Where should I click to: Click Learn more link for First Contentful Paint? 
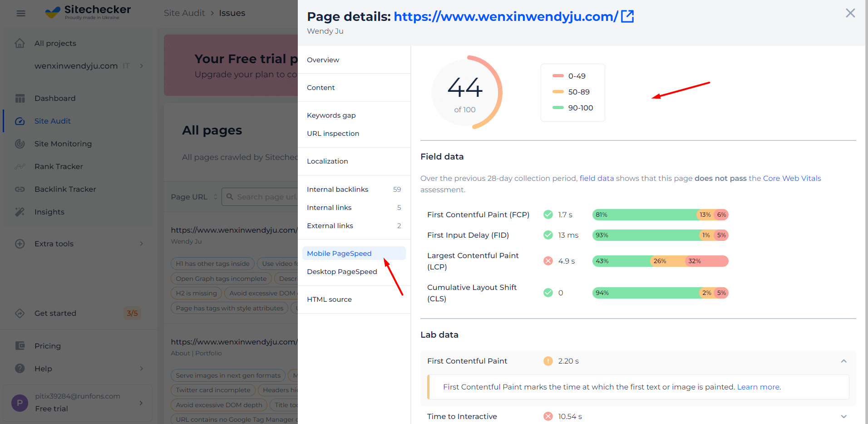click(758, 387)
